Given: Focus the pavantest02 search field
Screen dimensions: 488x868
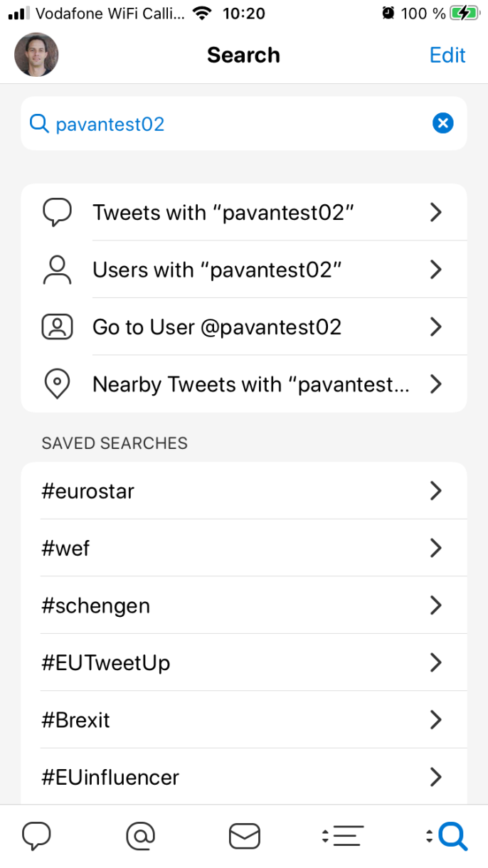Looking at the screenshot, I should [244, 124].
